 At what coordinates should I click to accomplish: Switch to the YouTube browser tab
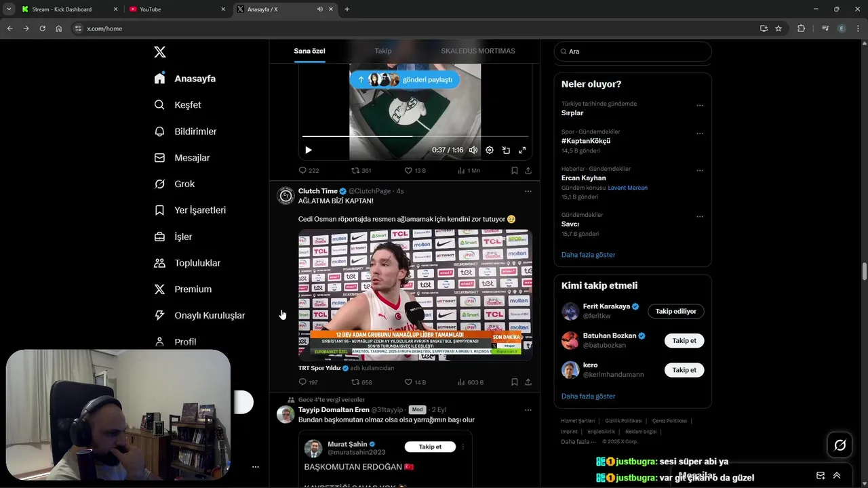178,9
